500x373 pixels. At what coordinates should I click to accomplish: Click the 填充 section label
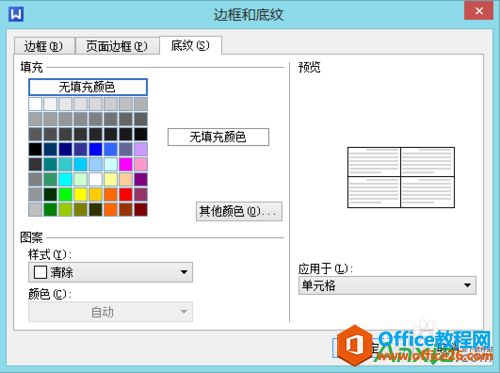click(32, 67)
